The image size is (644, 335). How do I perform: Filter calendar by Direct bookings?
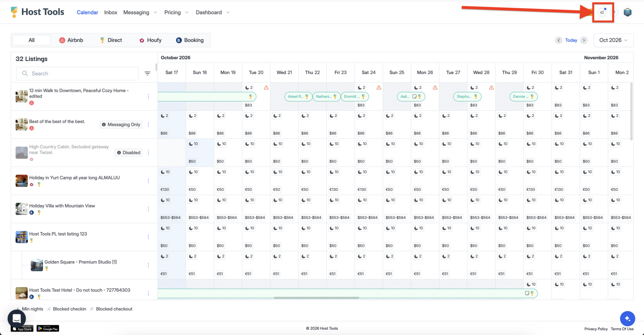pos(111,40)
